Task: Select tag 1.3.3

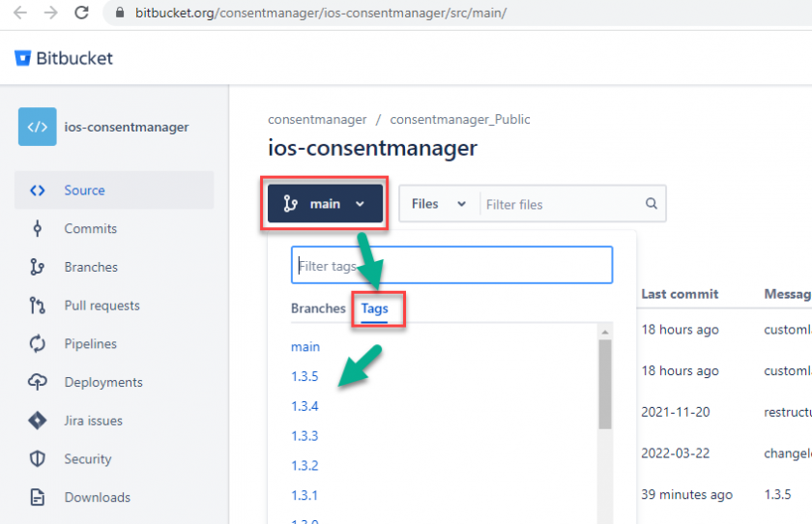Action: pos(304,436)
